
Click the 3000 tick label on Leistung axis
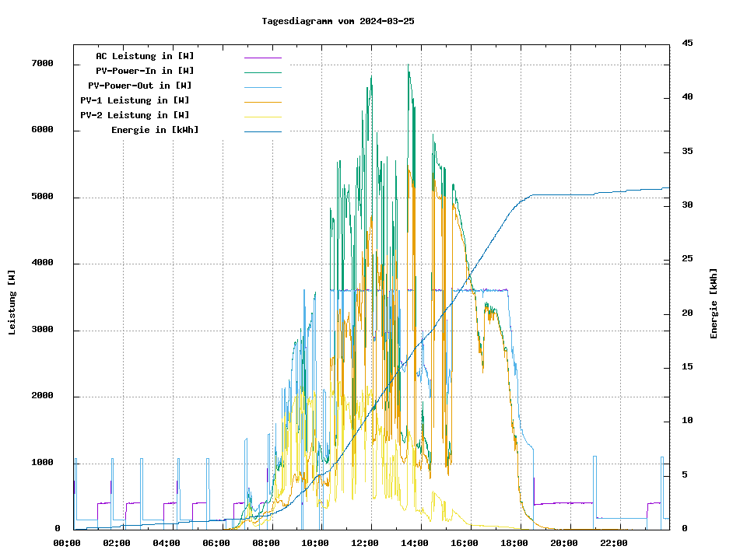point(42,331)
